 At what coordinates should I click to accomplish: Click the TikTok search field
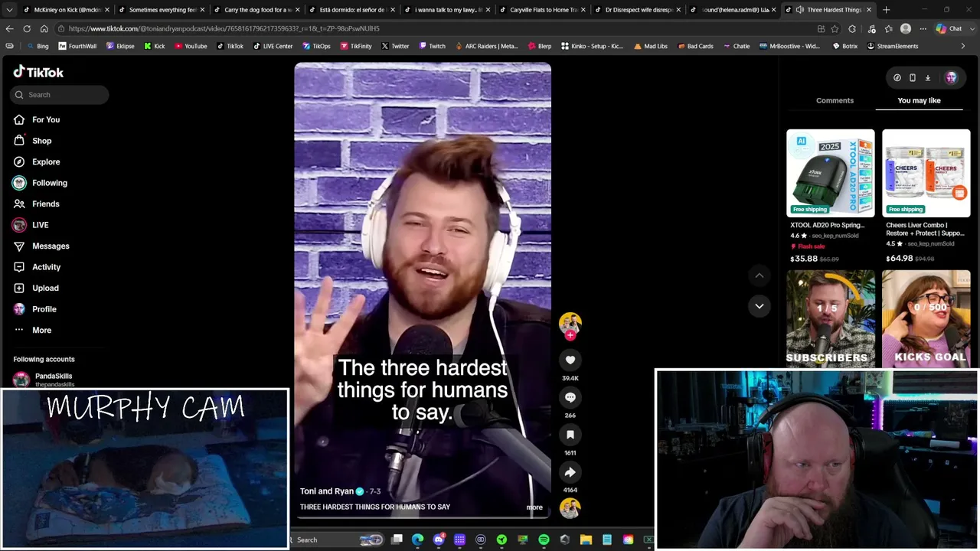pos(60,95)
